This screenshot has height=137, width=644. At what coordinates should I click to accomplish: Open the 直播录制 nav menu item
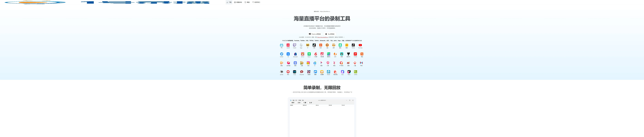(x=238, y=2)
